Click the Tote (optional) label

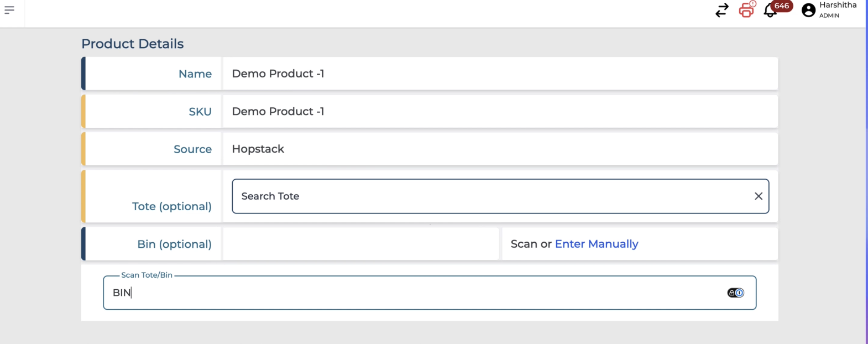click(x=172, y=206)
